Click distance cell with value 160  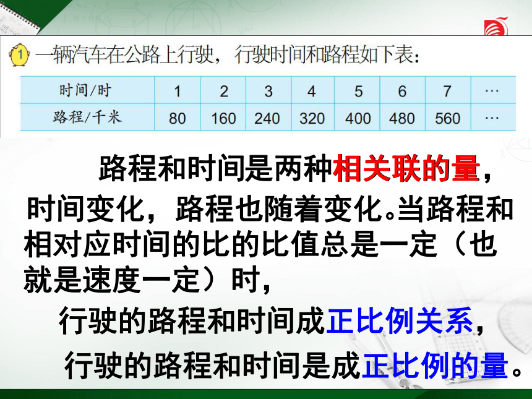click(x=223, y=118)
